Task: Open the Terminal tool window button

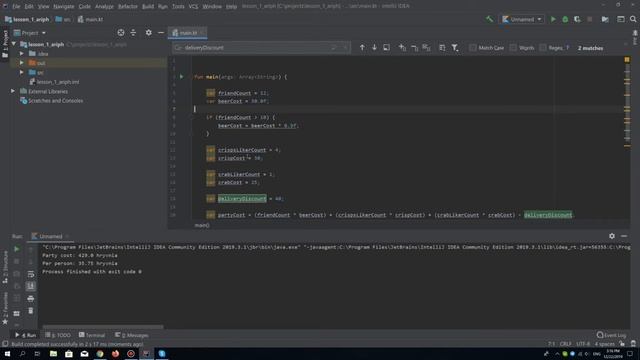Action: (x=92, y=335)
